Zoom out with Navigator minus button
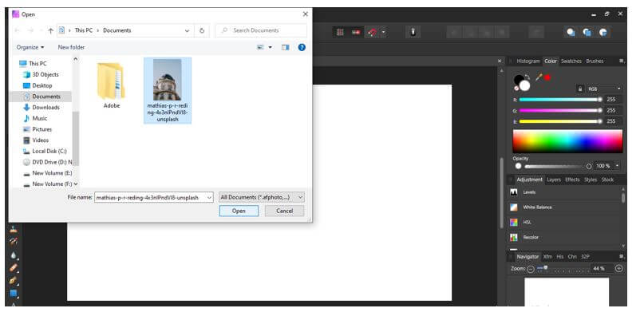This screenshot has width=644, height=320. tap(531, 269)
